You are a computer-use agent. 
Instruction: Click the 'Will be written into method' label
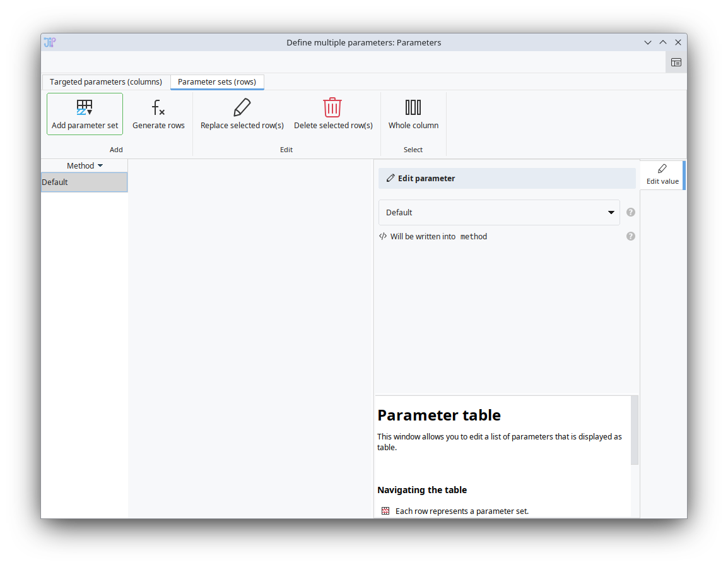438,237
